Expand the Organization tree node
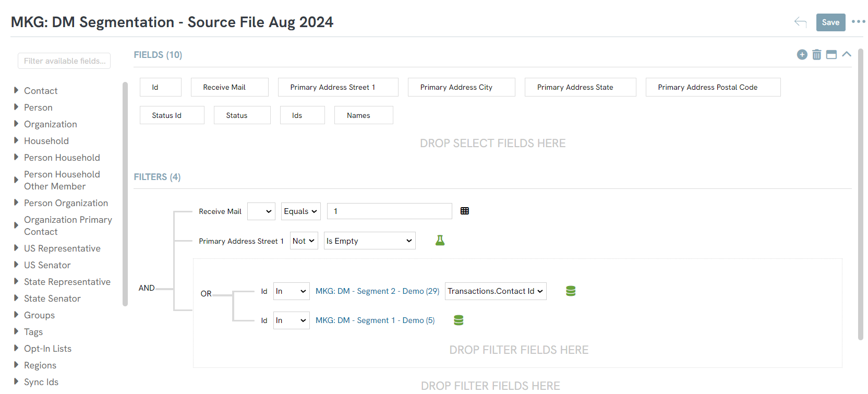 16,124
